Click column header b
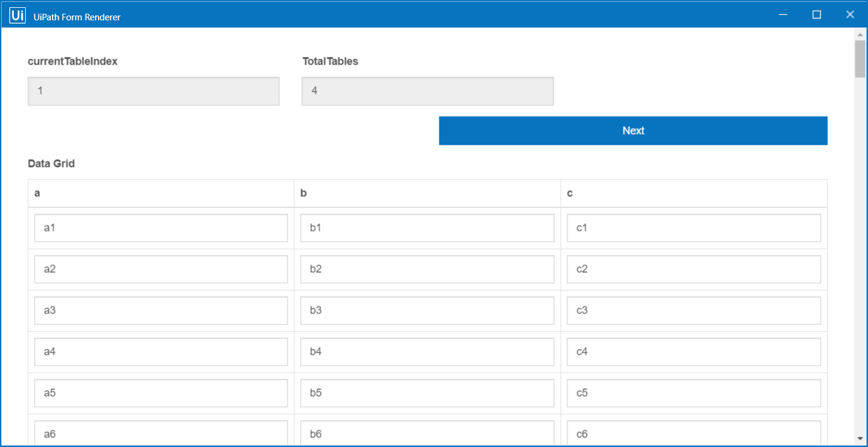This screenshot has width=868, height=447. (304, 193)
